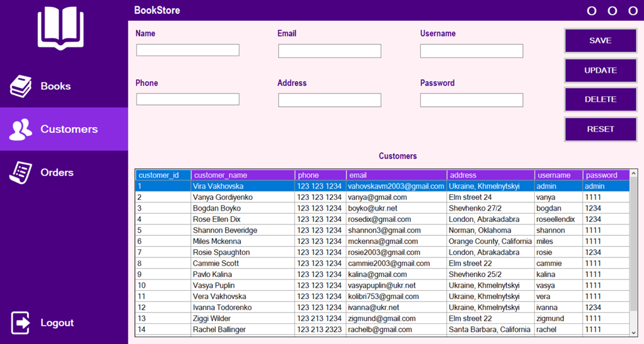The width and height of the screenshot is (644, 344).
Task: Click phone 123 213 2323
Action: tap(319, 329)
